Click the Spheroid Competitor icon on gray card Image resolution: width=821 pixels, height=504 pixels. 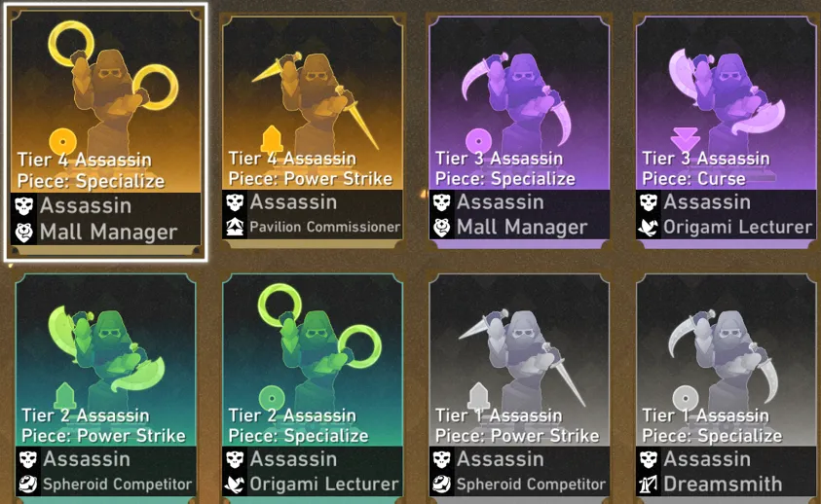pos(441,485)
